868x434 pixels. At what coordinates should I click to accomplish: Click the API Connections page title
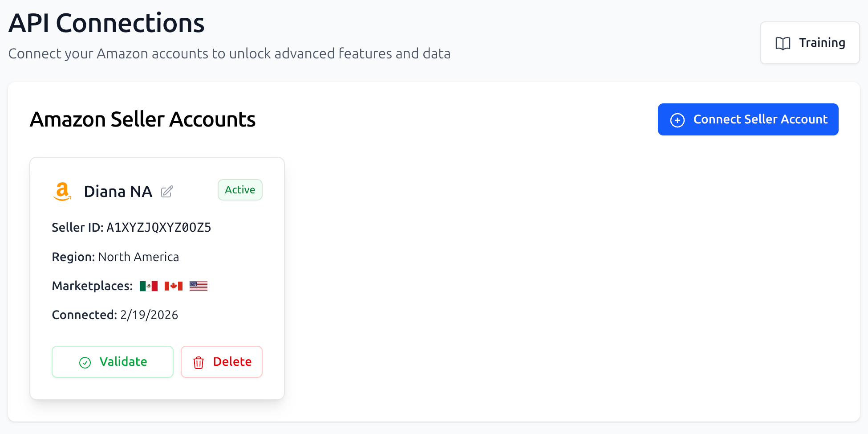106,22
